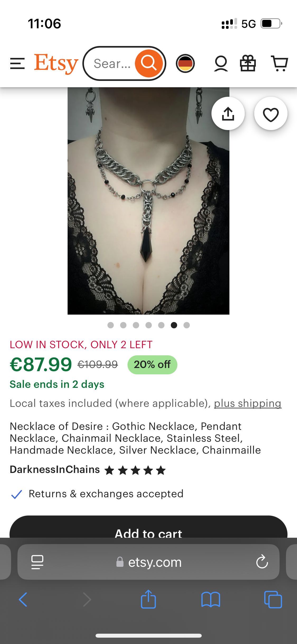Add the necklace to cart

[148, 527]
